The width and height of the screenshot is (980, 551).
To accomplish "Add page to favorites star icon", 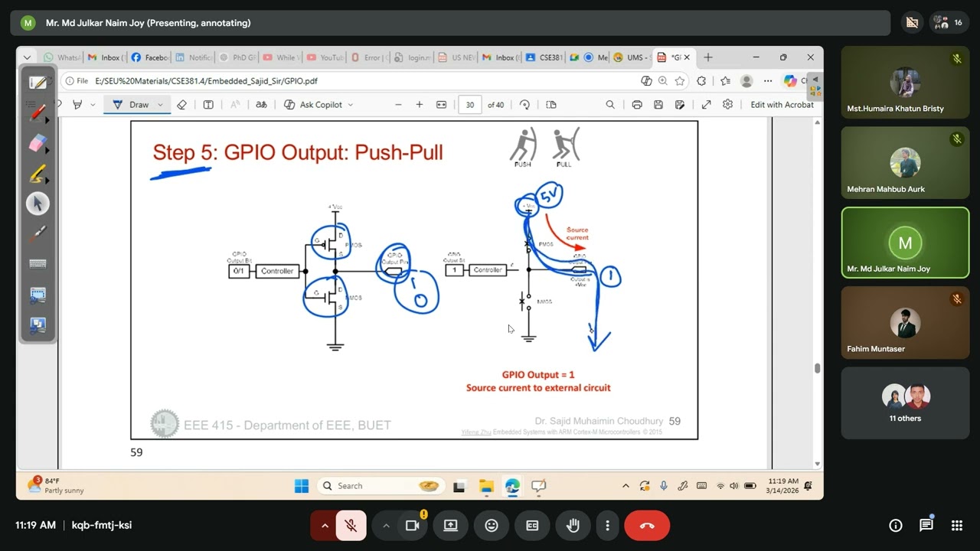I will [x=680, y=80].
